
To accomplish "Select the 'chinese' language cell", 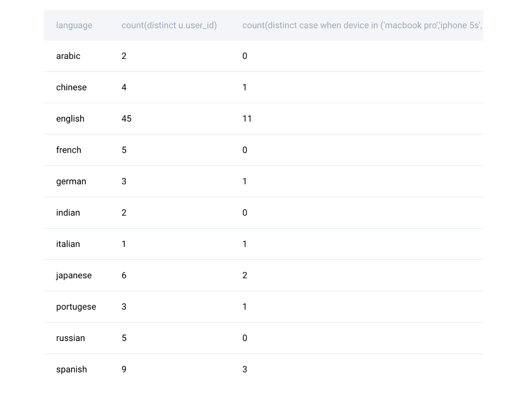I will (x=71, y=87).
